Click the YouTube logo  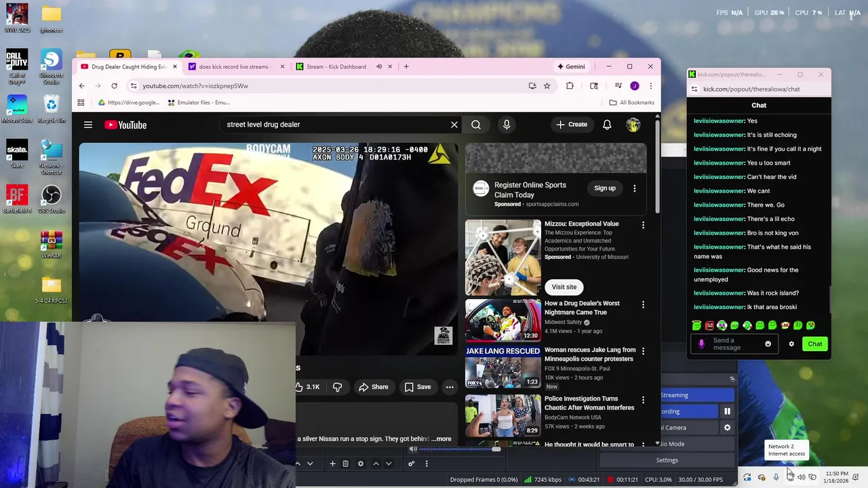(125, 125)
